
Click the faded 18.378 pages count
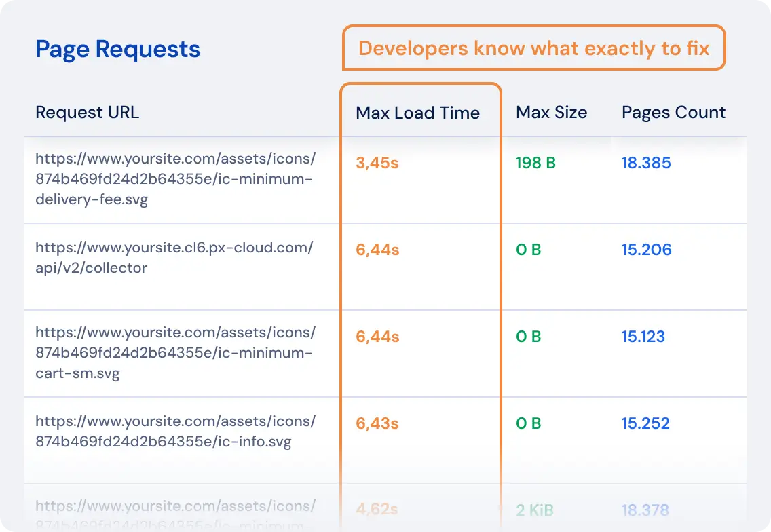click(x=645, y=510)
